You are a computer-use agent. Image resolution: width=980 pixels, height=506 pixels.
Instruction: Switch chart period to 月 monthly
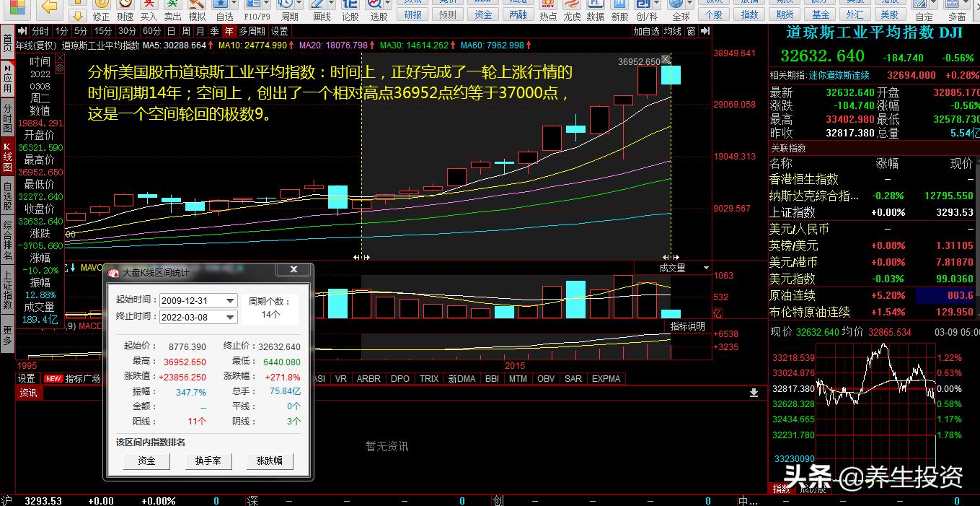[x=200, y=31]
